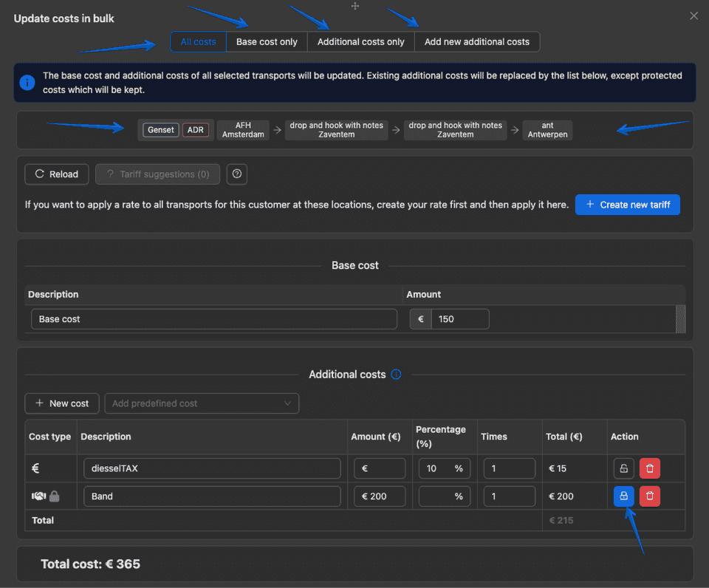Click the ADR tag
709x588 pixels.
tap(195, 130)
